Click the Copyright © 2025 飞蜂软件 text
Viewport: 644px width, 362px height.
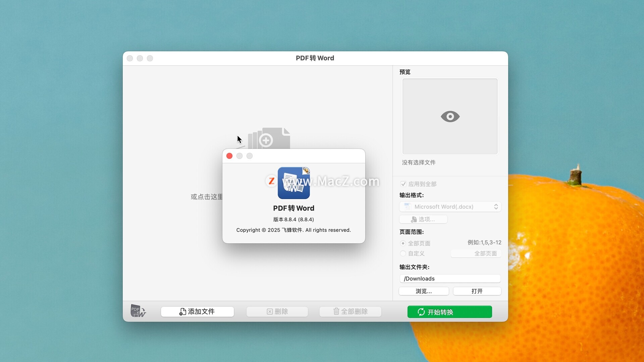(x=293, y=230)
